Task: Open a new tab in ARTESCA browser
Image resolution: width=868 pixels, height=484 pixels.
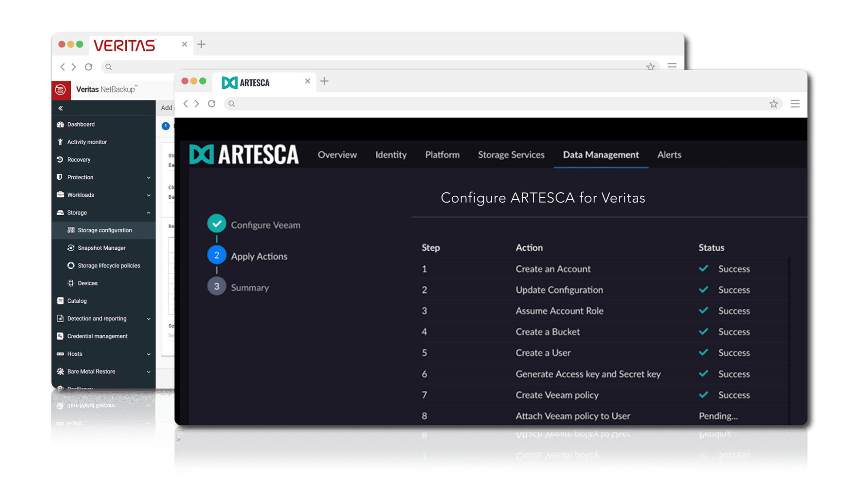Action: pos(324,81)
